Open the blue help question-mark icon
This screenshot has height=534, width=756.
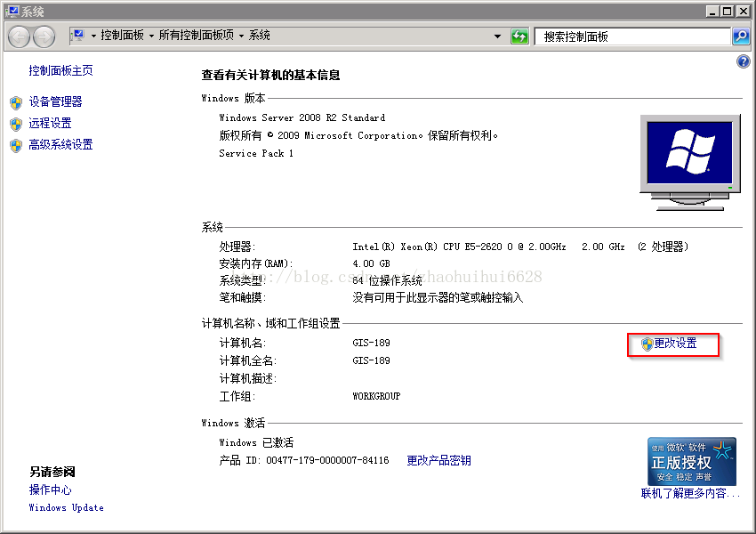tap(743, 61)
